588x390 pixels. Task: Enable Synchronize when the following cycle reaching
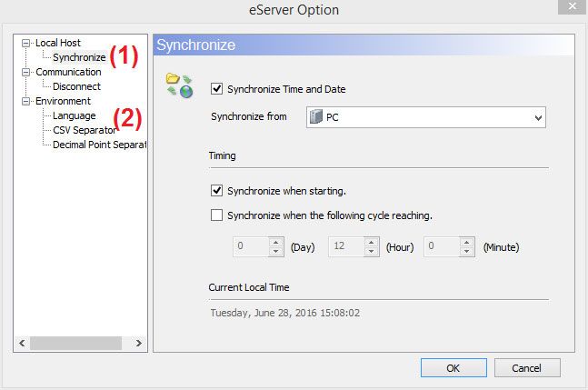216,215
